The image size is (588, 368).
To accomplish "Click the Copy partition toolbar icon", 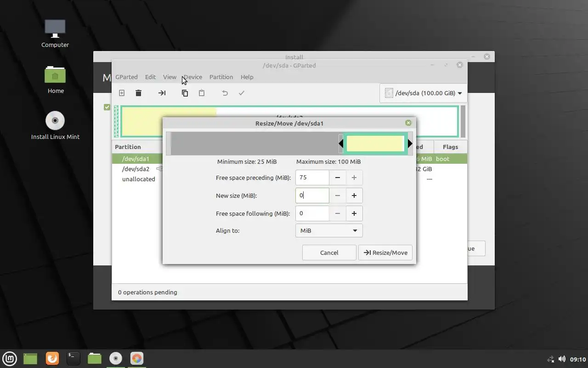I will [185, 93].
